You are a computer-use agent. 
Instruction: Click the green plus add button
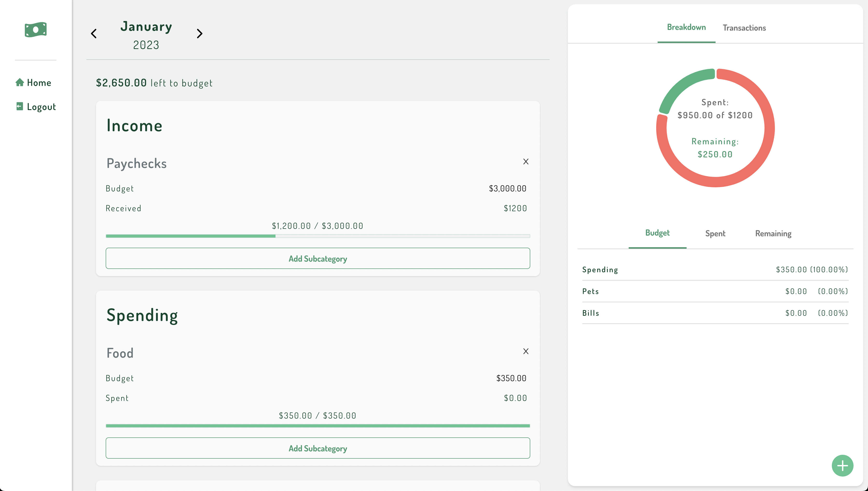[842, 466]
